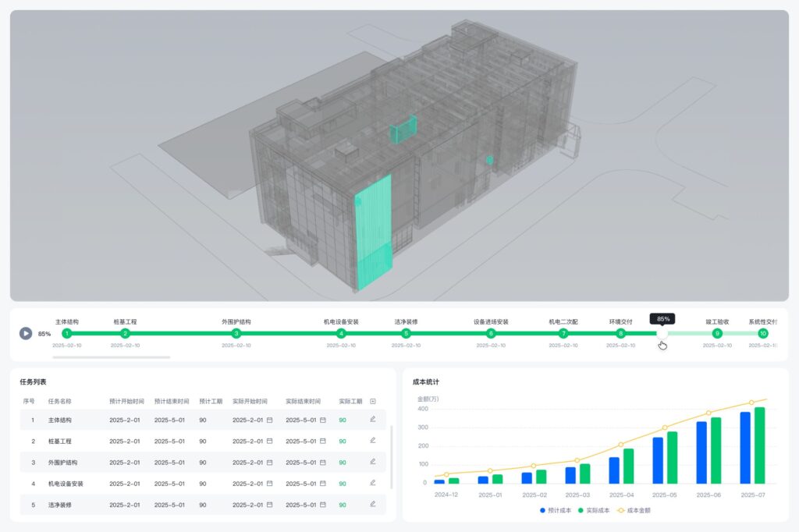Click the edit pencil for 主体结构 row
Image resolution: width=799 pixels, height=532 pixels.
[373, 420]
